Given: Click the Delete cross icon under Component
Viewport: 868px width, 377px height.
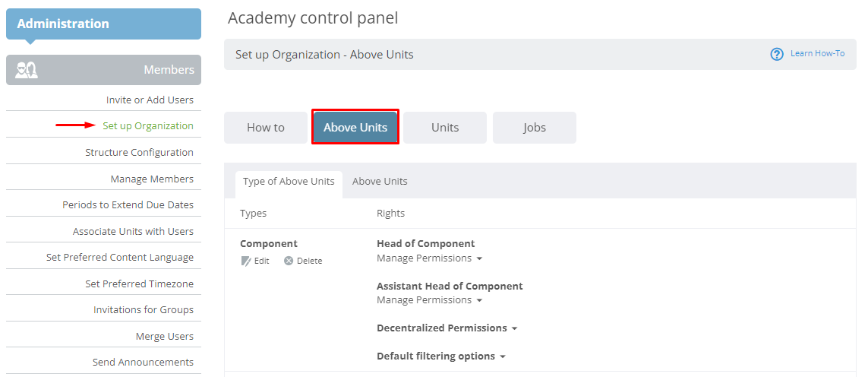Looking at the screenshot, I should pos(289,261).
